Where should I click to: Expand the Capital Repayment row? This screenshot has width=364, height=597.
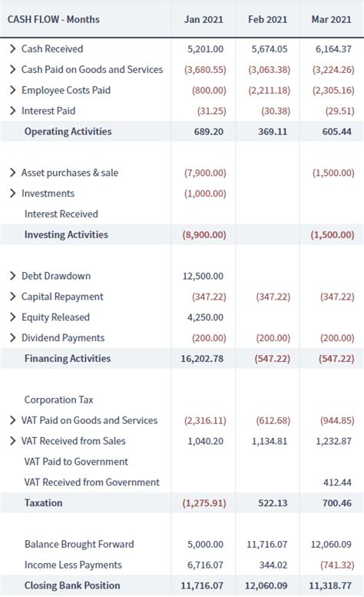pos(12,297)
